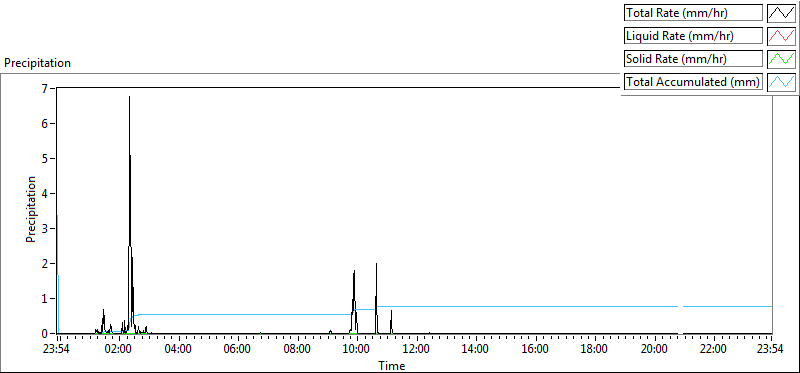Click the Time axis title
The image size is (800, 373).
coord(392,365)
